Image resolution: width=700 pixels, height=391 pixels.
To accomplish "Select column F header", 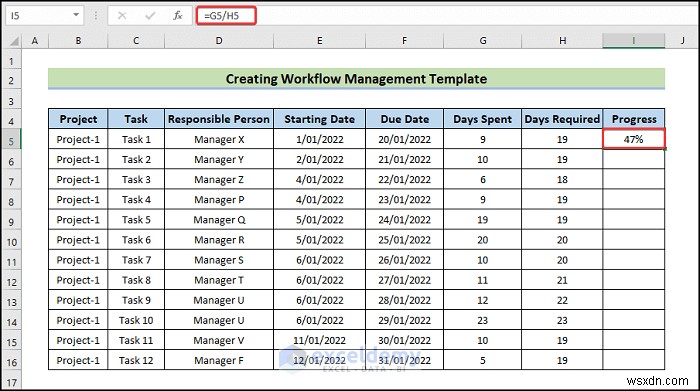I will click(404, 41).
